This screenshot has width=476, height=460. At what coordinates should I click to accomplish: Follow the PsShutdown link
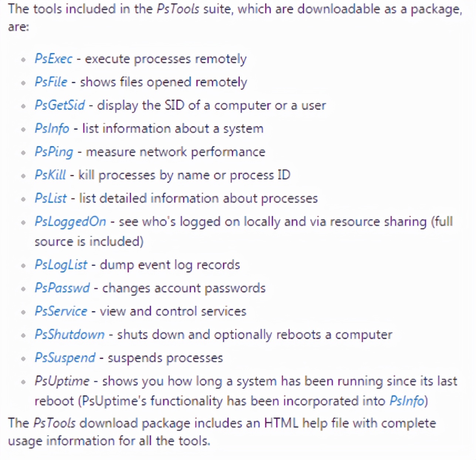tap(69, 335)
